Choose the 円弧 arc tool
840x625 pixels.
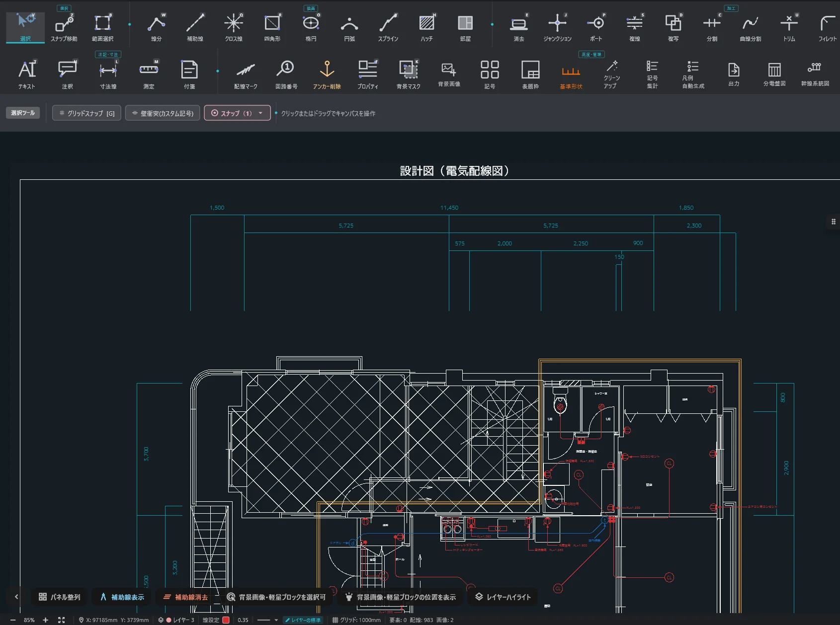[x=349, y=27]
